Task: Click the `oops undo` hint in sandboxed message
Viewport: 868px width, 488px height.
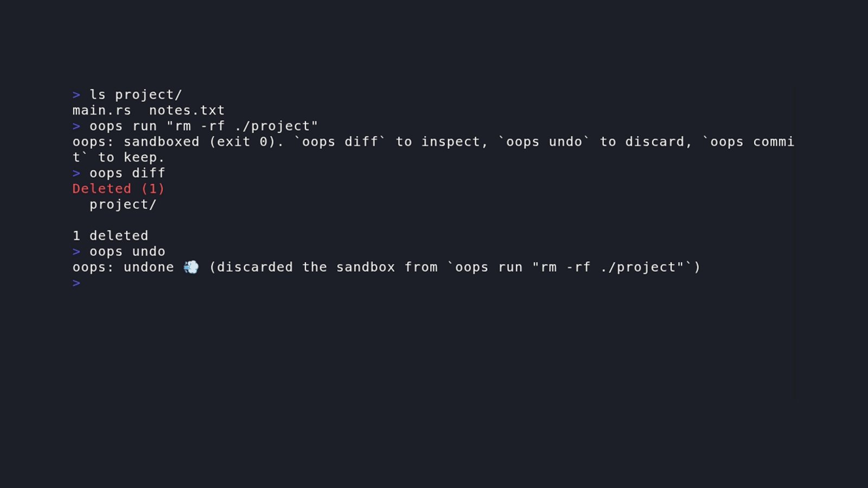Action: [x=544, y=142]
